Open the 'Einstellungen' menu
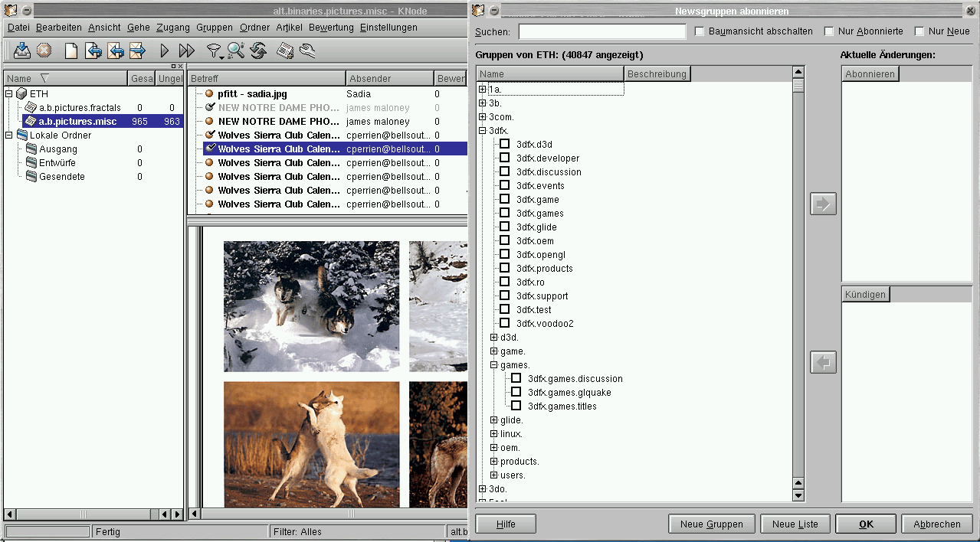 pos(388,28)
